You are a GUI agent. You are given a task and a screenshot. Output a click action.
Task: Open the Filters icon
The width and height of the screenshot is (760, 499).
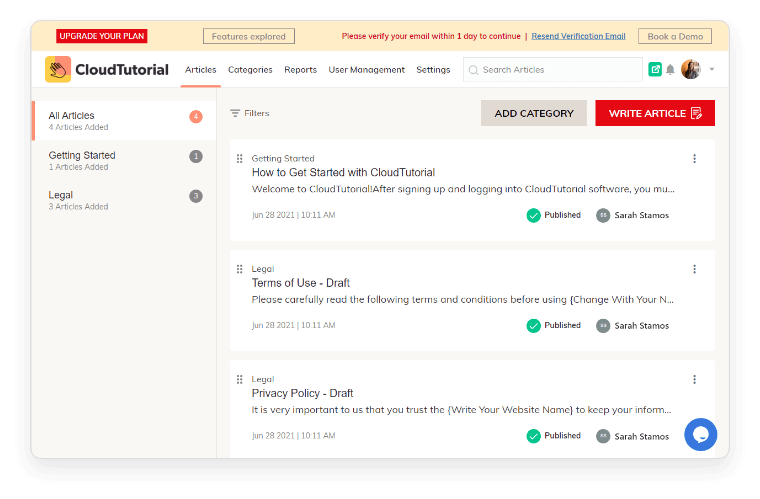tap(235, 113)
